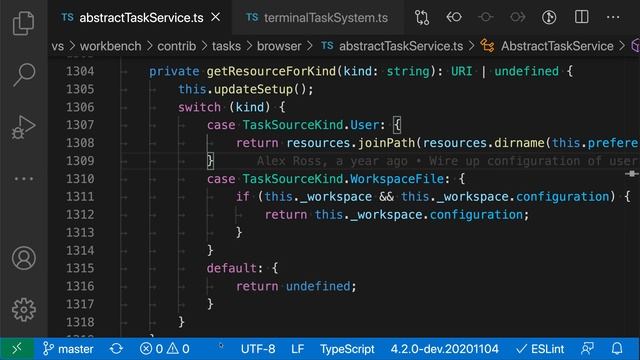The image size is (640, 360).
Task: Click the Alex Ross blame annotation
Action: (447, 161)
